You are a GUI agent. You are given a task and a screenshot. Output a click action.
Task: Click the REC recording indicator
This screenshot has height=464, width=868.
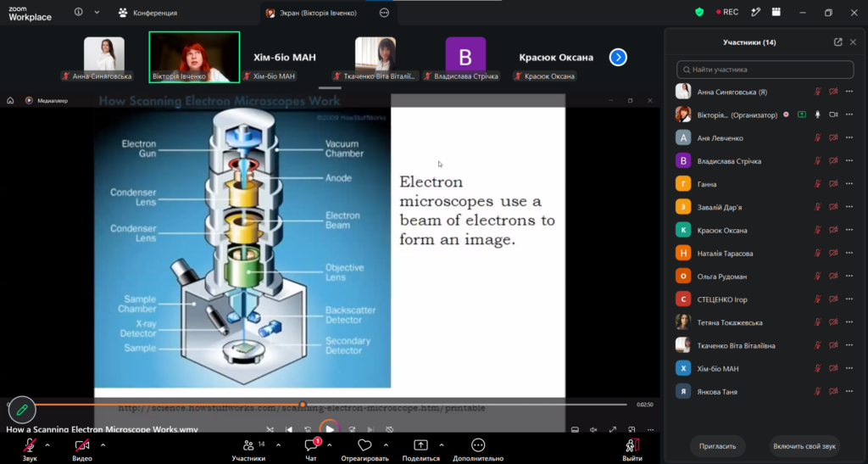click(x=727, y=12)
